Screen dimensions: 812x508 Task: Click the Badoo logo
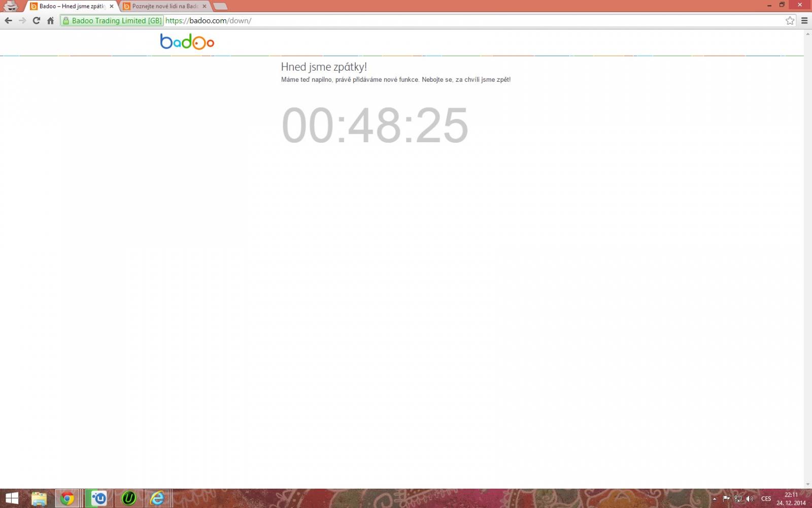pyautogui.click(x=187, y=42)
